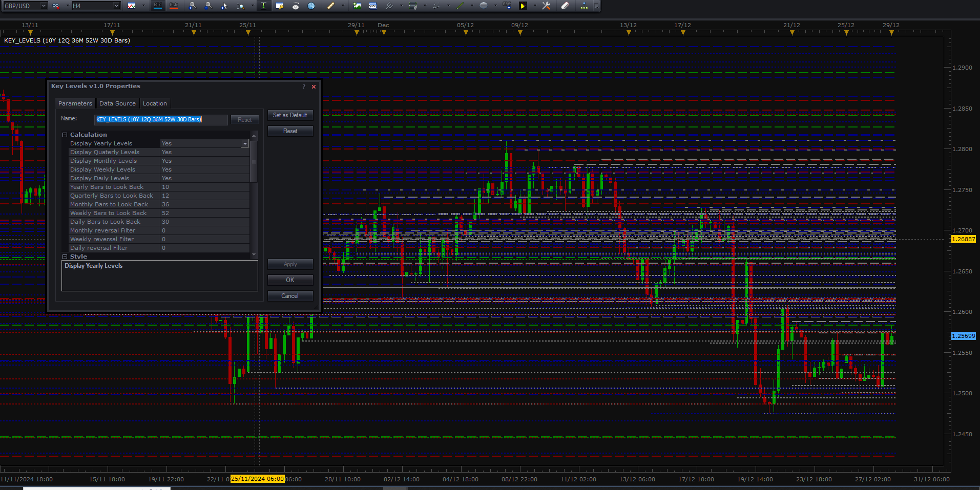The image size is (980, 490).
Task: Select the ruler measure tool
Action: point(331,6)
